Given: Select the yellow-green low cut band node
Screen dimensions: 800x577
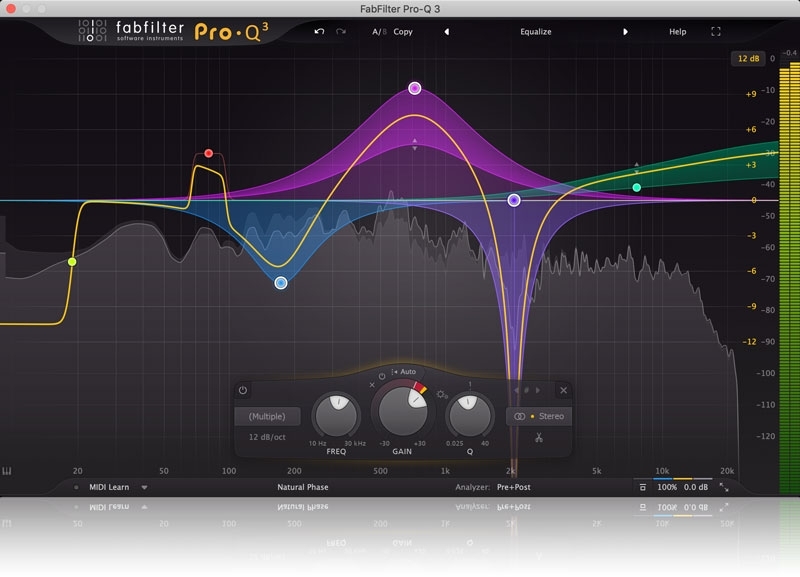Looking at the screenshot, I should (x=72, y=262).
